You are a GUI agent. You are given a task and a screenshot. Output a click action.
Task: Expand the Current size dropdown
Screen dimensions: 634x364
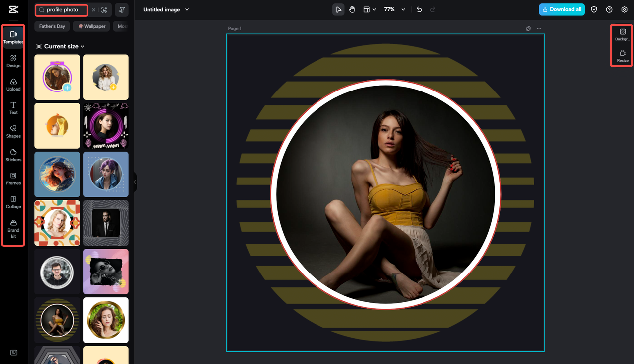60,46
